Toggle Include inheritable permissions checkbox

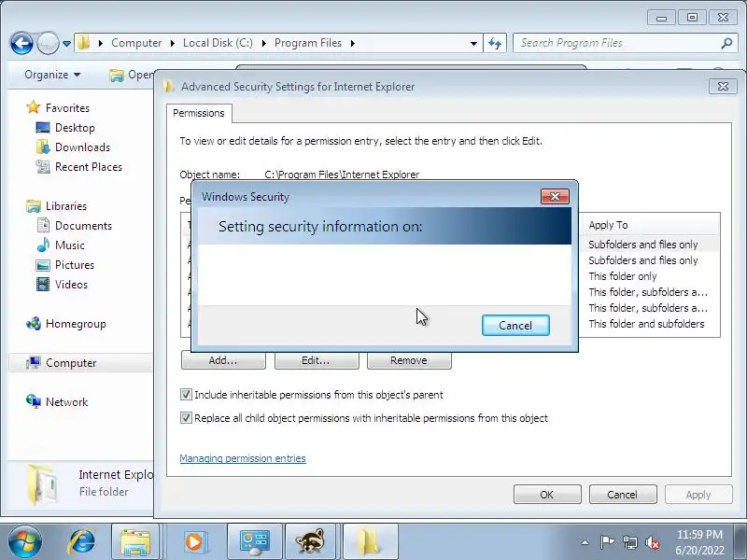coord(186,394)
